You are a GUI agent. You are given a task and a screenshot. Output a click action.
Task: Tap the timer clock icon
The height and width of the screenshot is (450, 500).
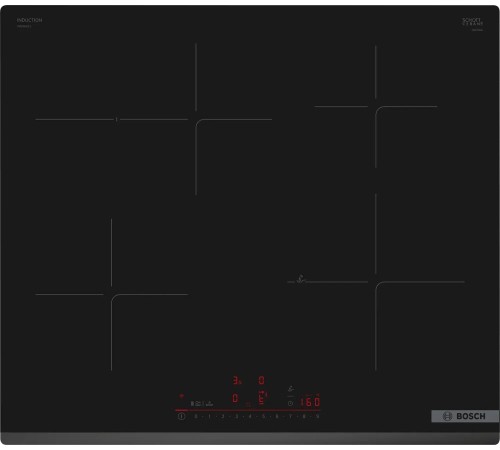click(290, 403)
